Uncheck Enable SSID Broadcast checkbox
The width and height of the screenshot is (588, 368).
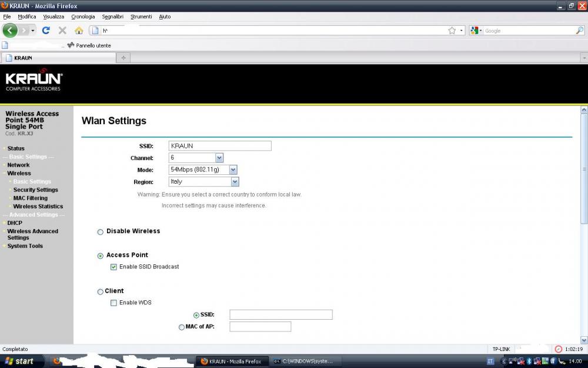tap(113, 267)
